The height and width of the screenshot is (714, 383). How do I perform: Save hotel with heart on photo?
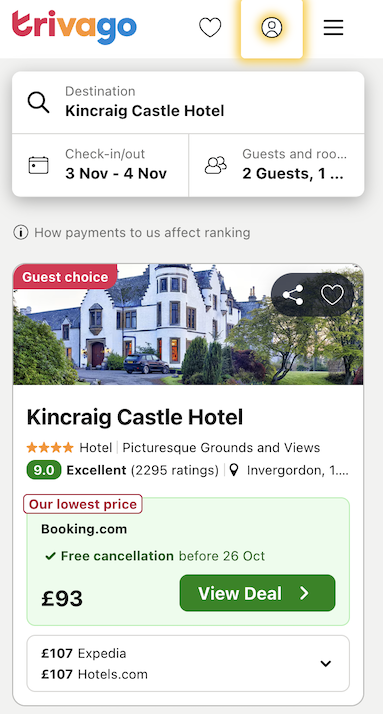pos(332,295)
